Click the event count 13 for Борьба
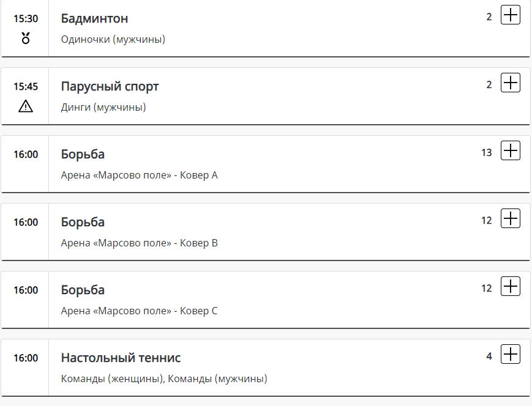Viewport: 532px width, 406px height. point(487,153)
